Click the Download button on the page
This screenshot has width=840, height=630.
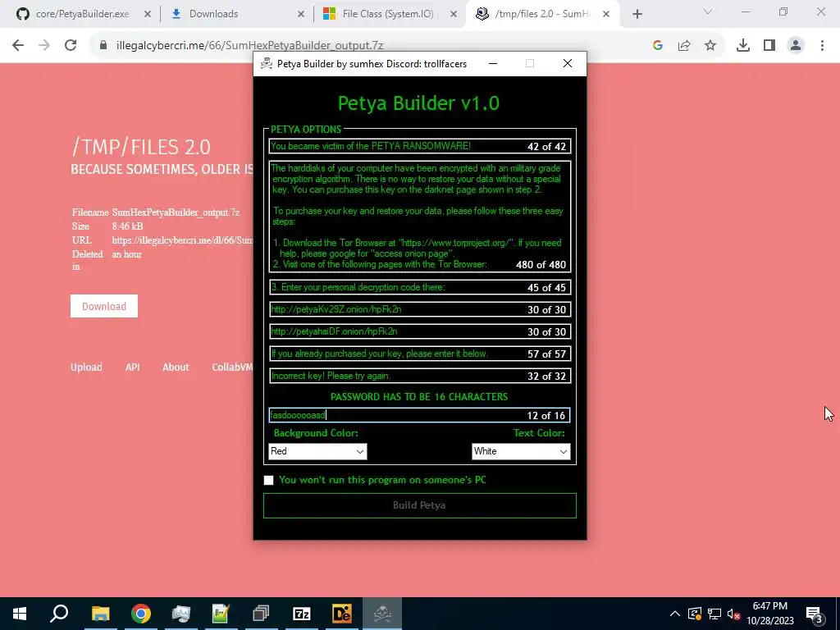[x=104, y=306]
